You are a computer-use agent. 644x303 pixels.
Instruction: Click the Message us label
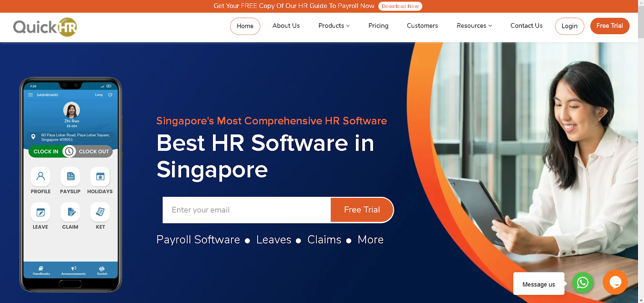pyautogui.click(x=539, y=284)
